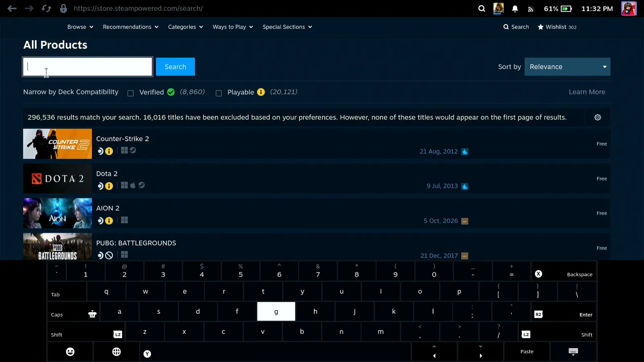
Task: Expand the Categories menu
Action: point(185,27)
